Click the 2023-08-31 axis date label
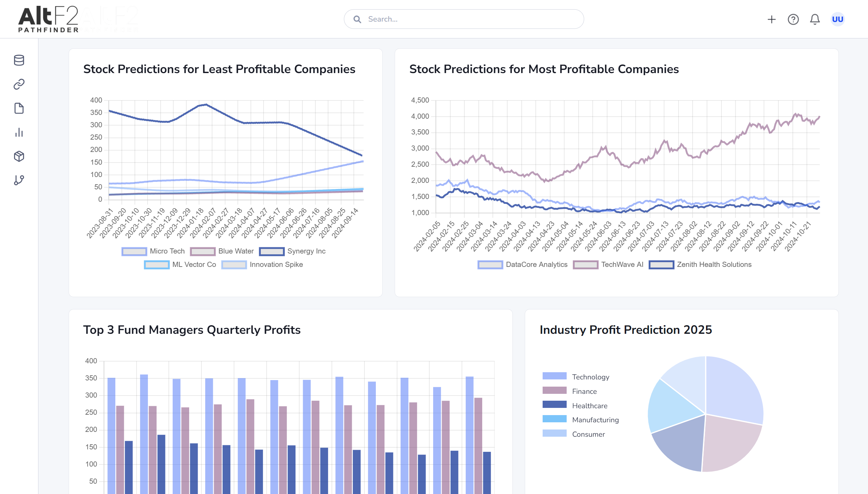 point(100,223)
